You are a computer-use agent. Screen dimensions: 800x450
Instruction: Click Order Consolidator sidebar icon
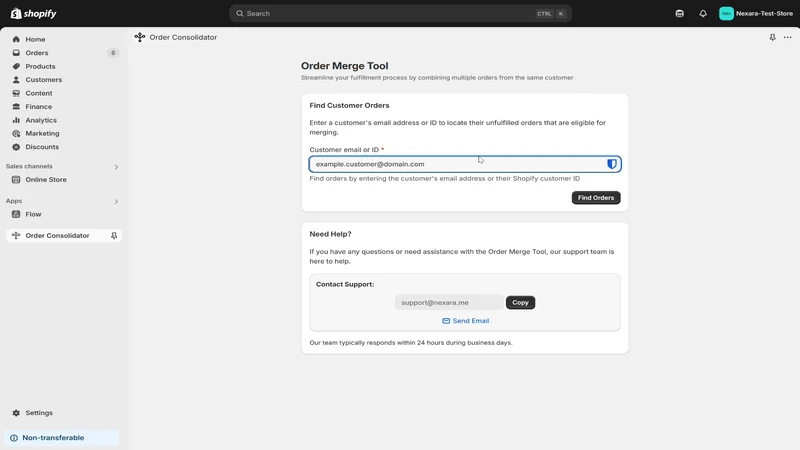16,235
